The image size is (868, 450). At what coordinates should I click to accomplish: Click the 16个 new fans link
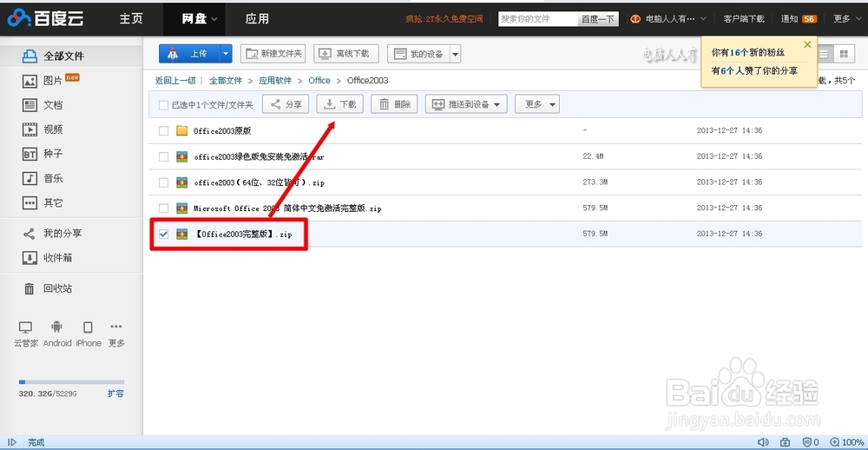click(x=739, y=53)
